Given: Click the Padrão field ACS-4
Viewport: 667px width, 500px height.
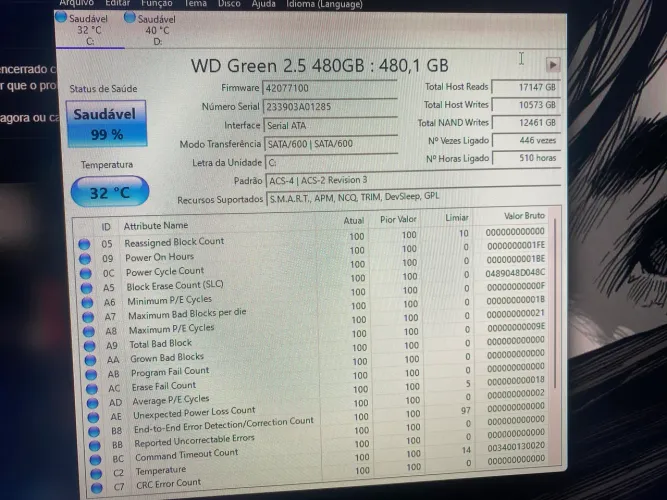Looking at the screenshot, I should click(413, 180).
